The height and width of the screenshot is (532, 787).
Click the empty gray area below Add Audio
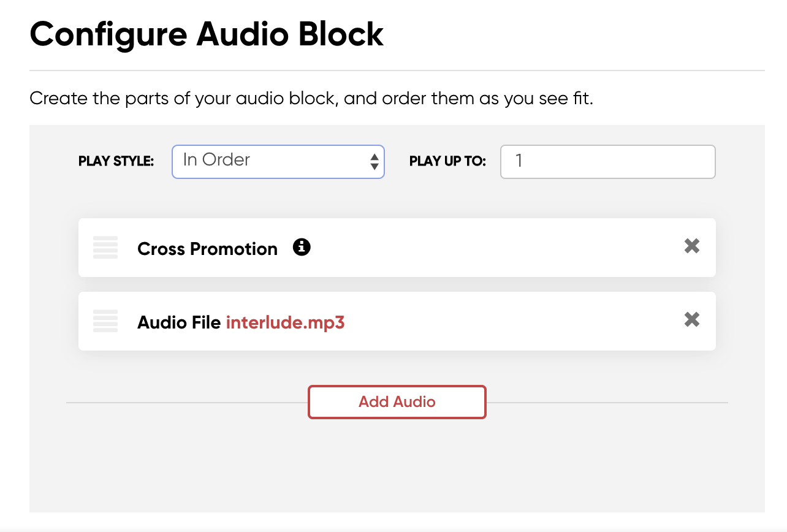(x=397, y=466)
